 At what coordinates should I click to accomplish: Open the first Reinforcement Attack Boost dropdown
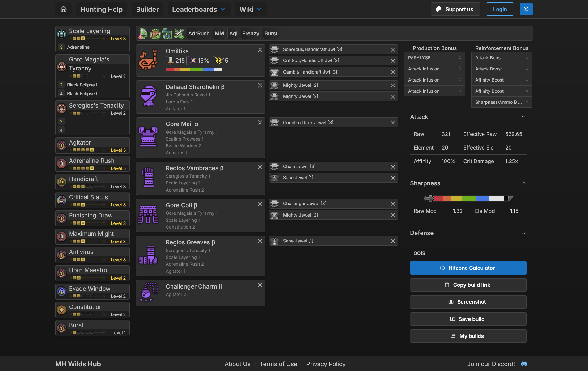coord(501,58)
